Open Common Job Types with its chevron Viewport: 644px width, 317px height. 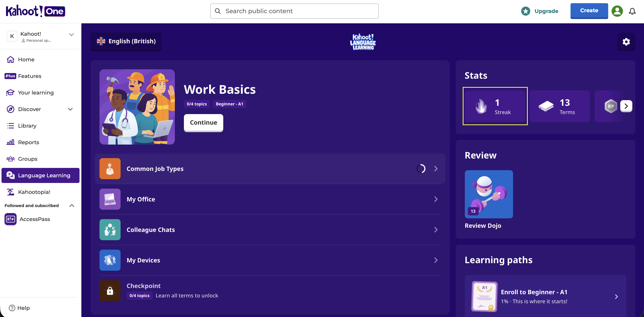(436, 169)
